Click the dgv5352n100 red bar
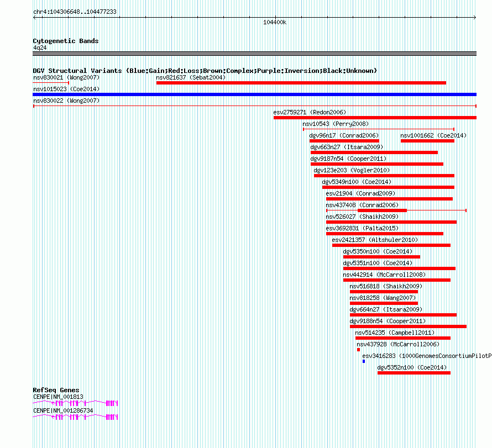The height and width of the screenshot is (448, 492). 414,373
